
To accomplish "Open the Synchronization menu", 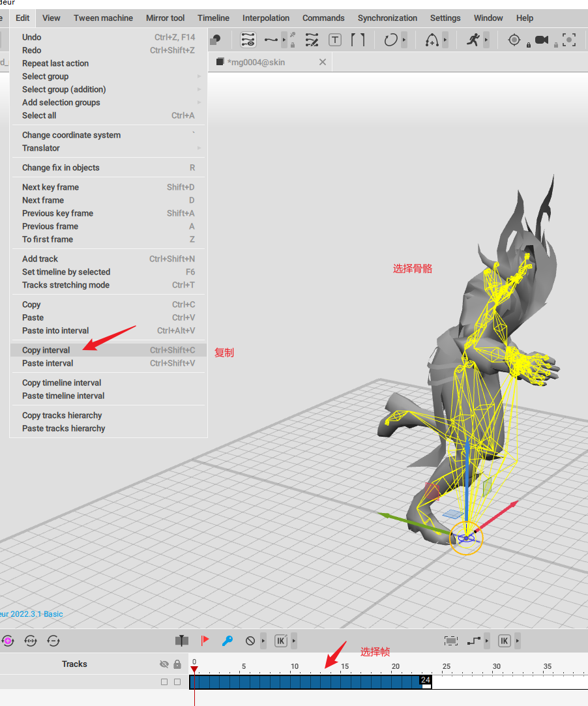I will point(387,18).
